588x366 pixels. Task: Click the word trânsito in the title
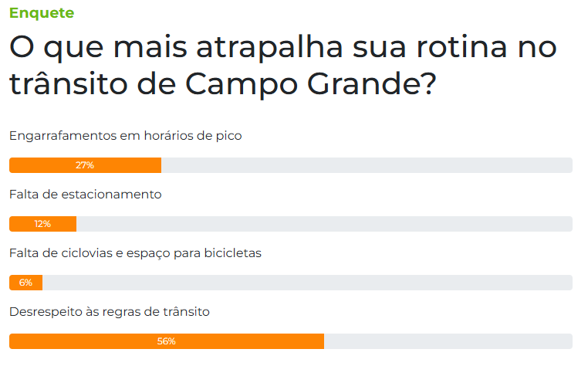click(x=69, y=83)
